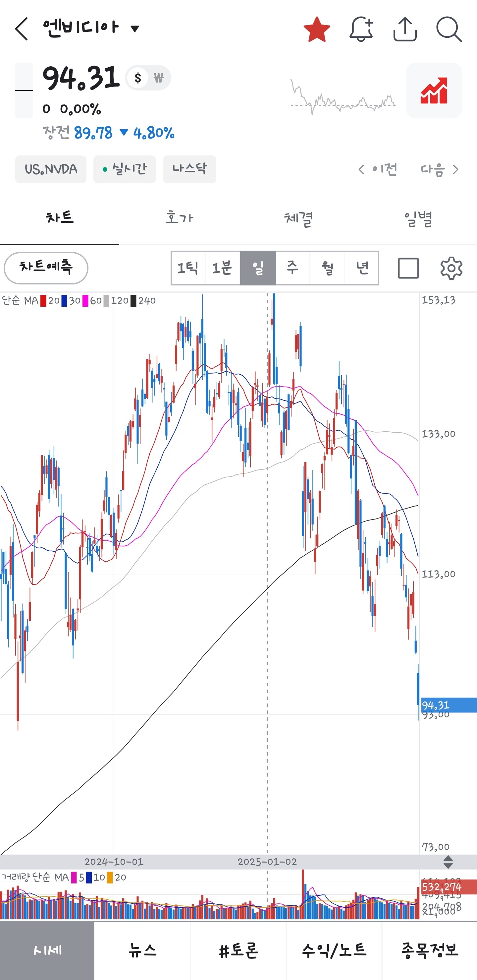Go to previous stock with 이전
This screenshot has width=477, height=980.
coord(378,169)
